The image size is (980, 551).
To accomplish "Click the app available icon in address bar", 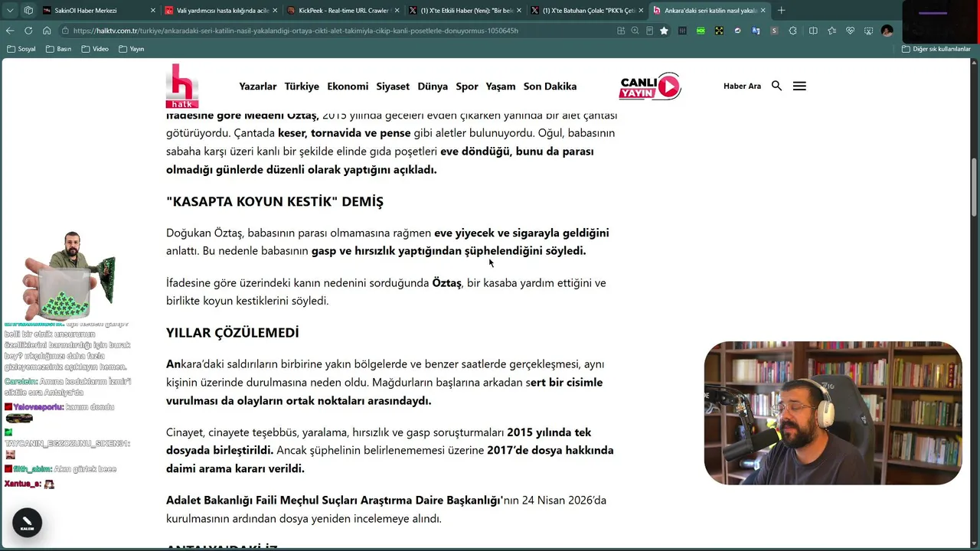I will pyautogui.click(x=621, y=31).
